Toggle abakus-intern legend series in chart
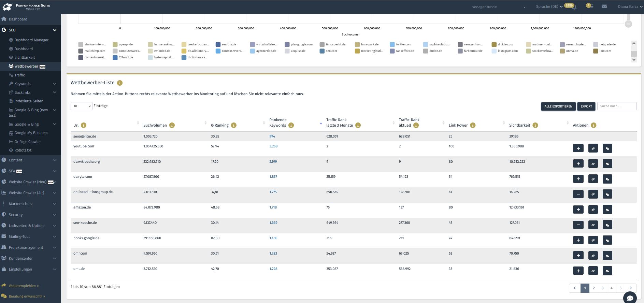The height and width of the screenshot is (303, 644). point(92,44)
